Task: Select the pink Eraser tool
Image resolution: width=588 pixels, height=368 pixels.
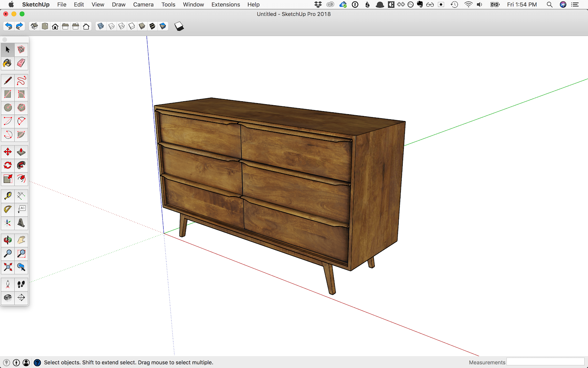Action: pyautogui.click(x=21, y=63)
